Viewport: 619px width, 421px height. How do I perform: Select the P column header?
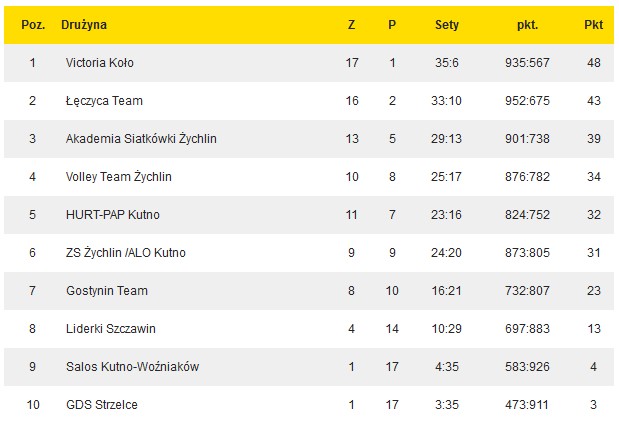(392, 24)
